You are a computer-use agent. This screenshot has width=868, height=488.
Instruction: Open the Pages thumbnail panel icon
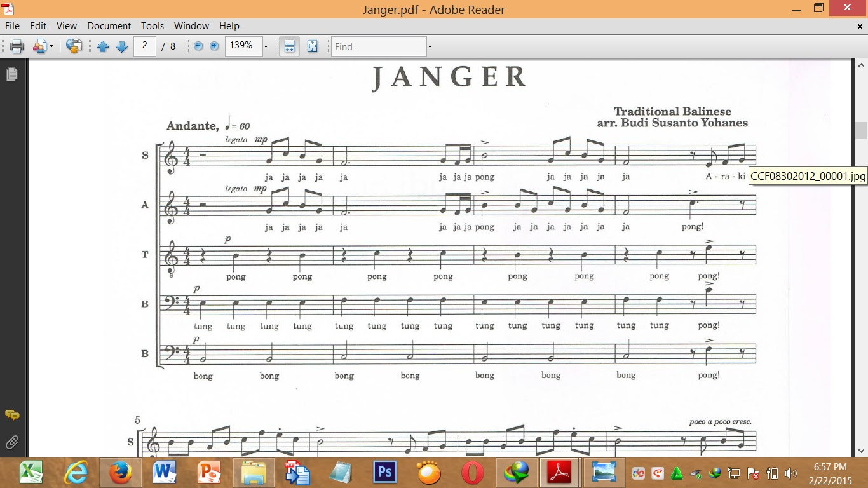tap(12, 74)
